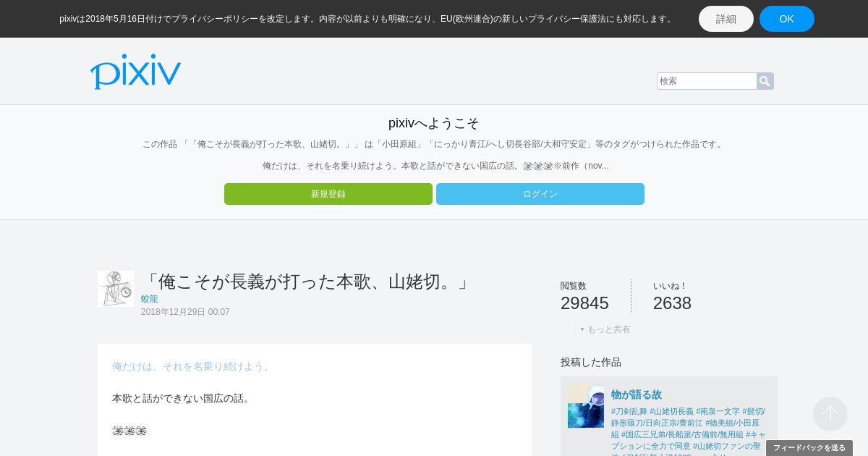Click the #国広三兄弟/長船派/古備前/無用組 tag

pyautogui.click(x=682, y=434)
